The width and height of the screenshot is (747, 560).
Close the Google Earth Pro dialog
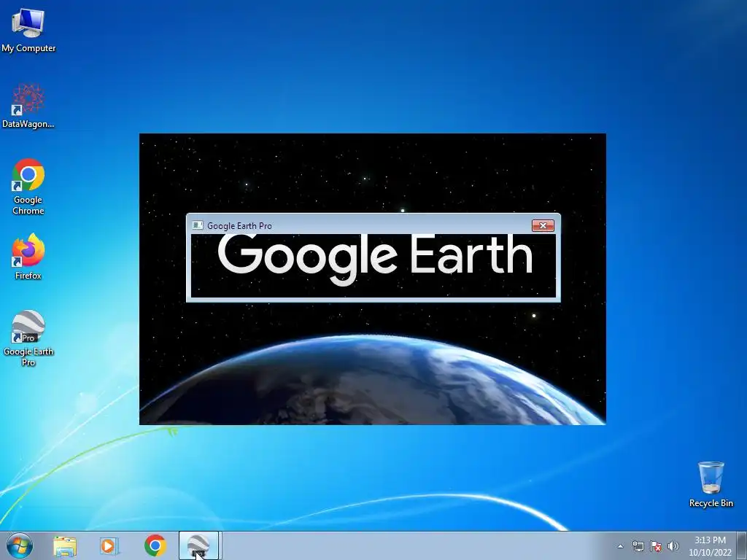(543, 226)
